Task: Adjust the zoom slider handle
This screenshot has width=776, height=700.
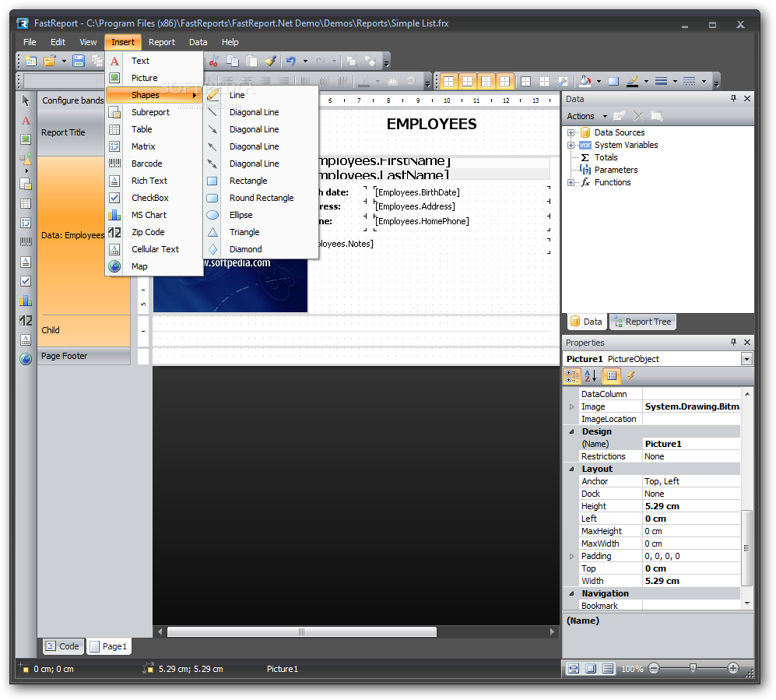Action: 693,668
